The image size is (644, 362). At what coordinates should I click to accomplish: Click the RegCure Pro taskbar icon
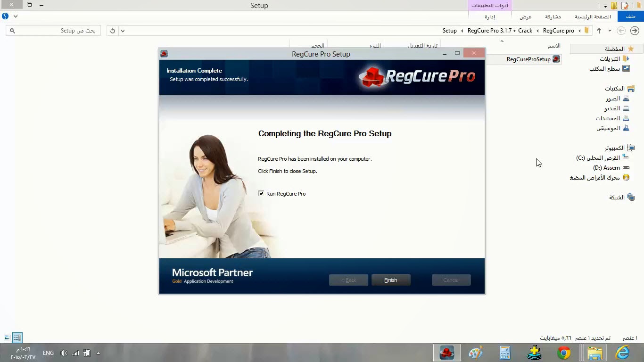446,353
